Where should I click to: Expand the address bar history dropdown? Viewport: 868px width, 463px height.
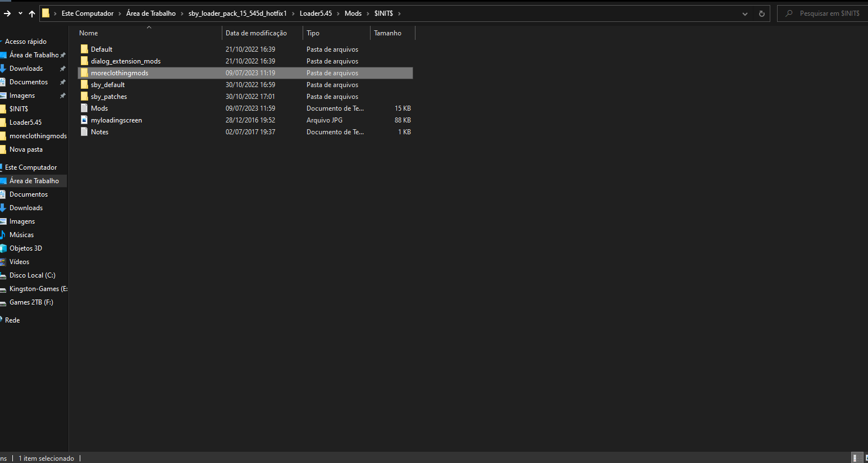[x=745, y=13]
